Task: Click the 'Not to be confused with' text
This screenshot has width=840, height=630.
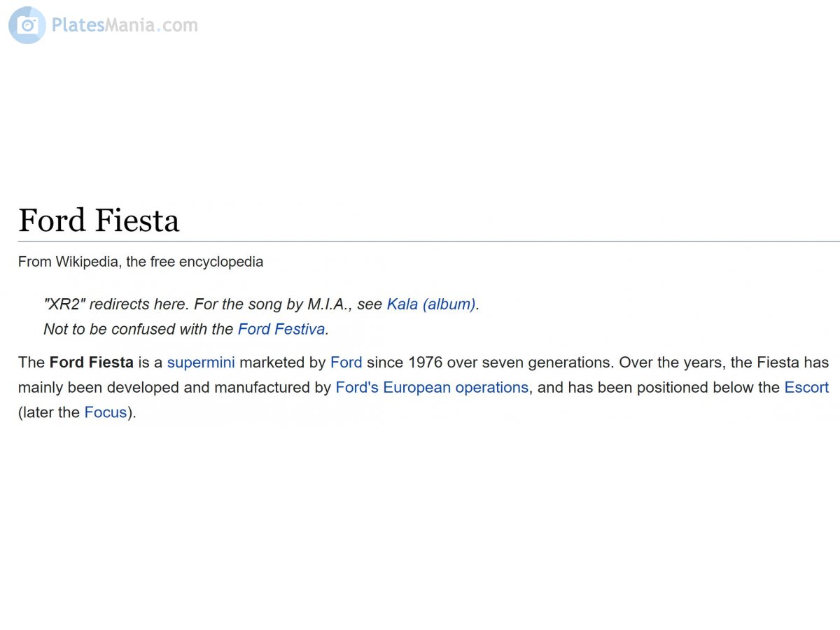Action: [115, 329]
